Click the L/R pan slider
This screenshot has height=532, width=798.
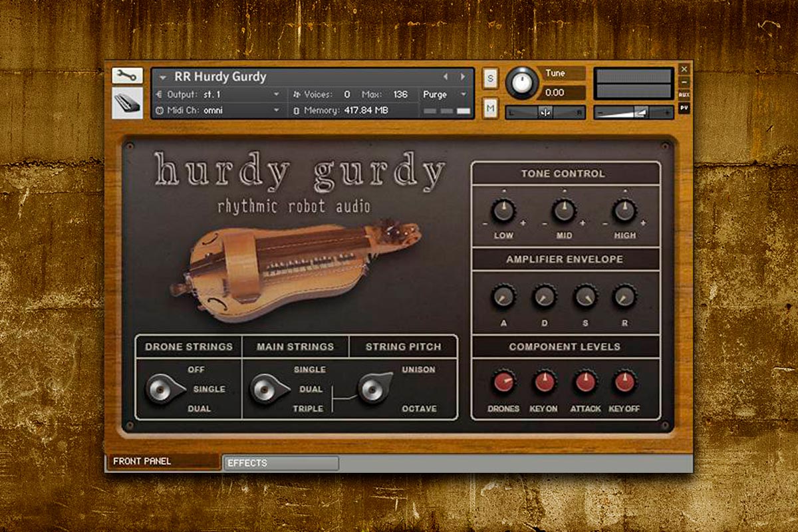click(x=545, y=112)
